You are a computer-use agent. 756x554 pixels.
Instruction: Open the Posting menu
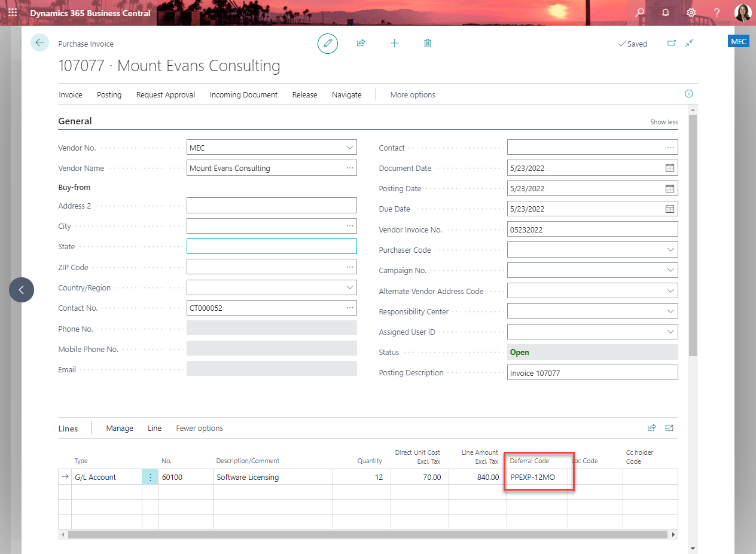click(109, 94)
